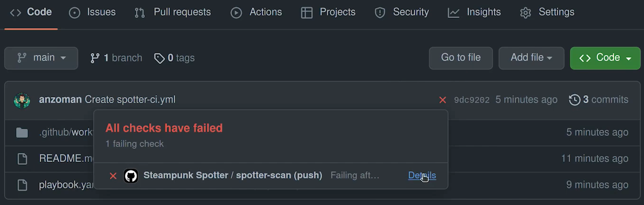Click the README.md file icon
This screenshot has height=205, width=644.
point(22,159)
